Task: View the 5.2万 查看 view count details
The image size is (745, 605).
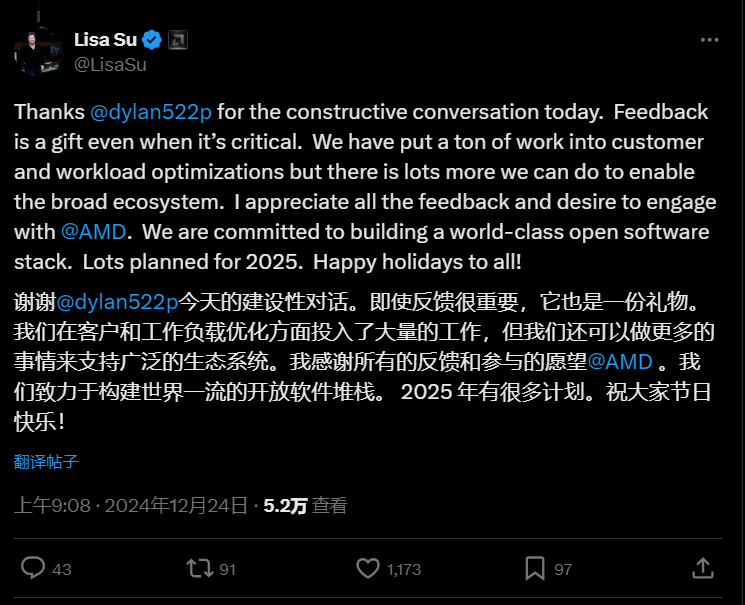Action: pyautogui.click(x=305, y=506)
